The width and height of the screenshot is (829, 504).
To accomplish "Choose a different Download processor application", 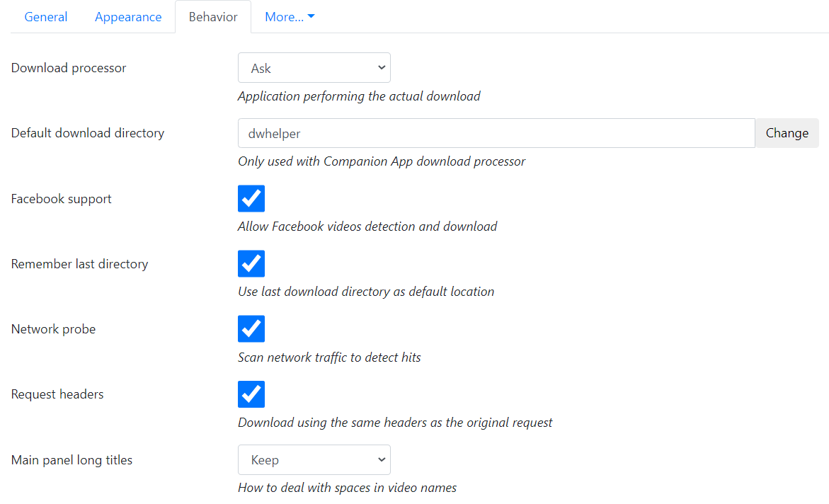I will pyautogui.click(x=314, y=67).
